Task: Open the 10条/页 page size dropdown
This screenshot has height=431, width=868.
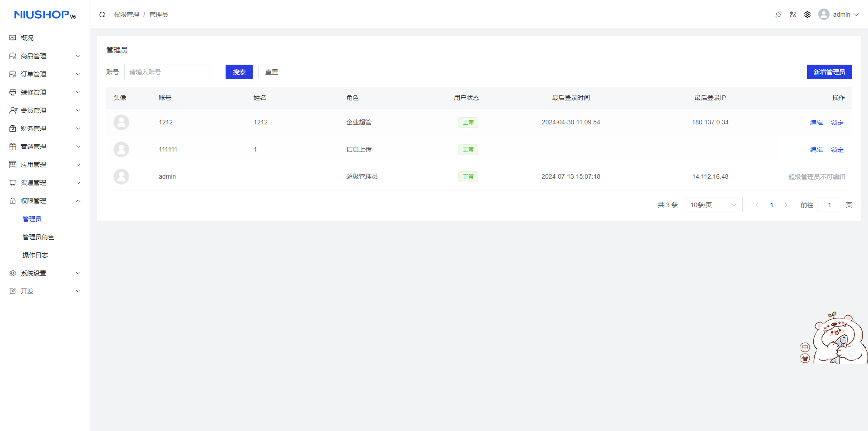Action: (x=713, y=205)
